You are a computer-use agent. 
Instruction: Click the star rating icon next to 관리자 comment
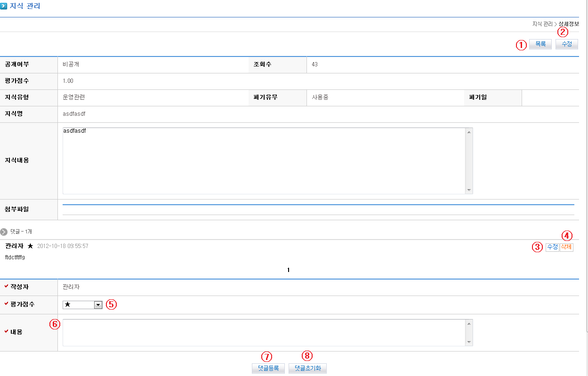(31, 246)
